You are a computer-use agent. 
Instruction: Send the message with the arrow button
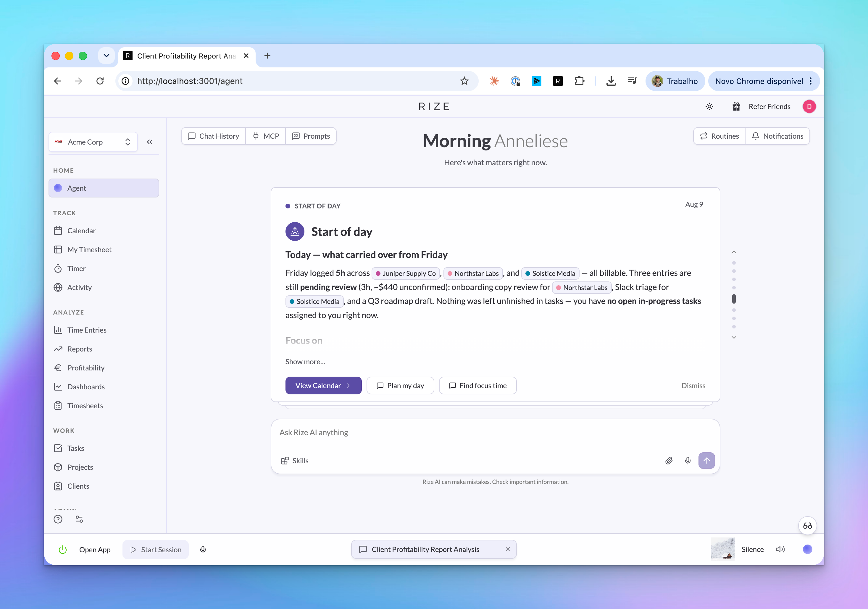[x=706, y=461]
